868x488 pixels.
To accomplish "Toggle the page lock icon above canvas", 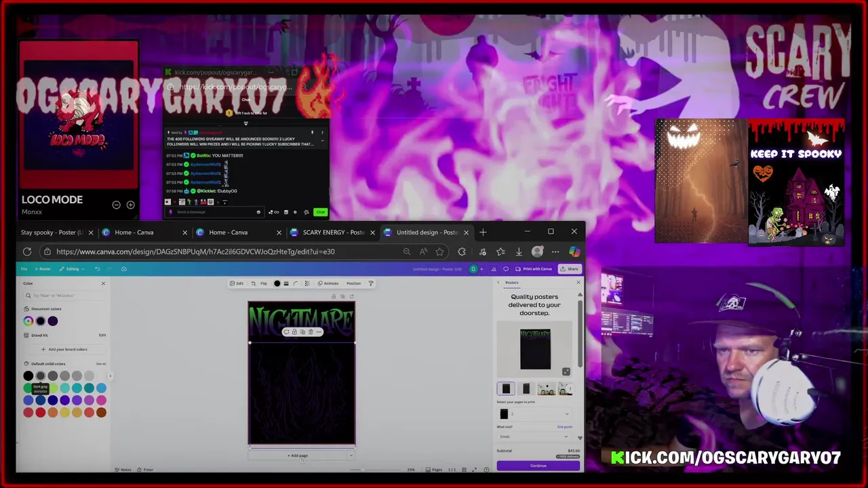I will 333,296.
